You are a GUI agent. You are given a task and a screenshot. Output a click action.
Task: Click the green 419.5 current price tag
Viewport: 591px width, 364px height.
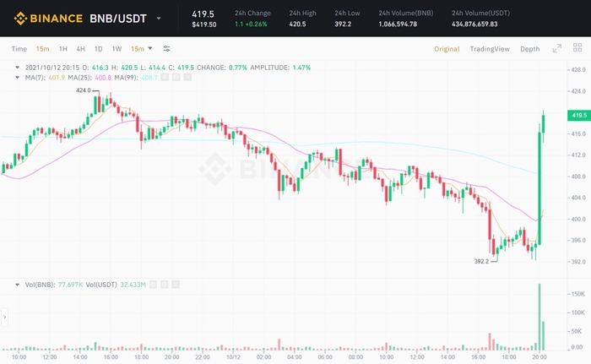pyautogui.click(x=579, y=115)
